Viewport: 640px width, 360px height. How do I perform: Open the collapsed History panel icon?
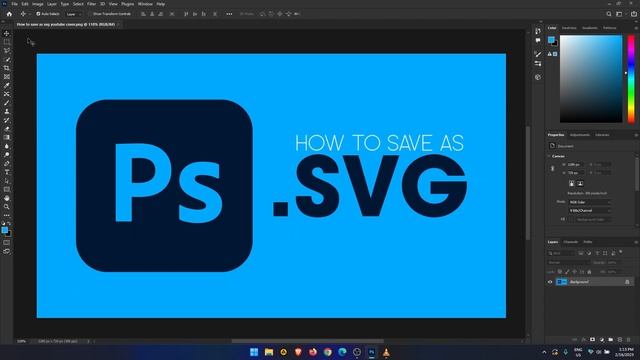[538, 31]
